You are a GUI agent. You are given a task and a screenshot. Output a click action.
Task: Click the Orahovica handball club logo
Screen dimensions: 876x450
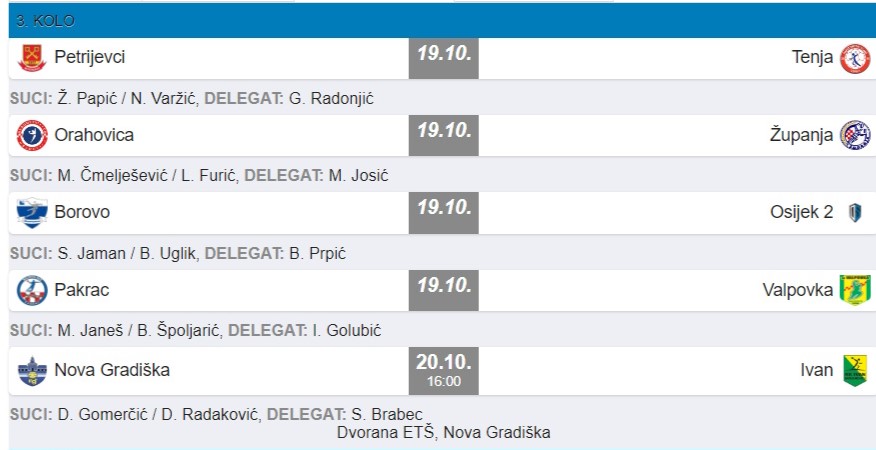32,135
